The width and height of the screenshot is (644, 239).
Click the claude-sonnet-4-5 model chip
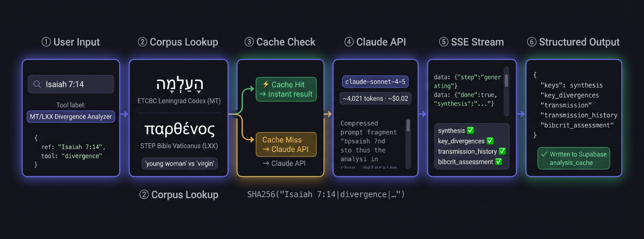pyautogui.click(x=375, y=82)
